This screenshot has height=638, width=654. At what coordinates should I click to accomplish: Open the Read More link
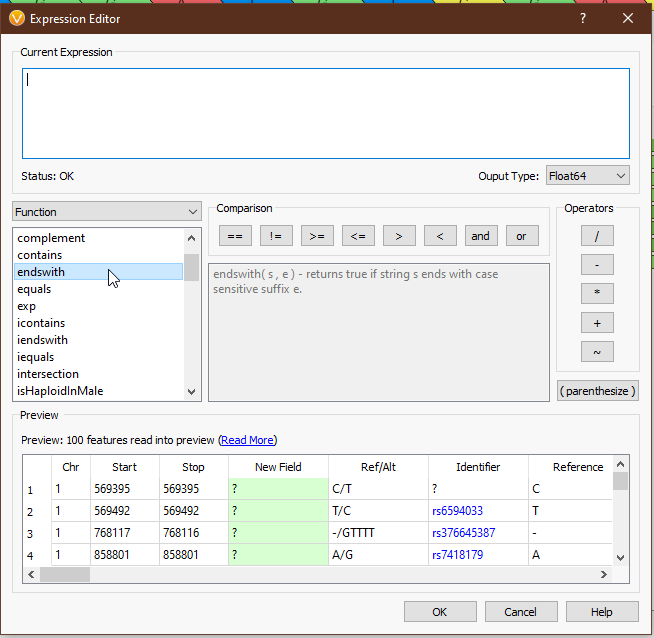[247, 440]
